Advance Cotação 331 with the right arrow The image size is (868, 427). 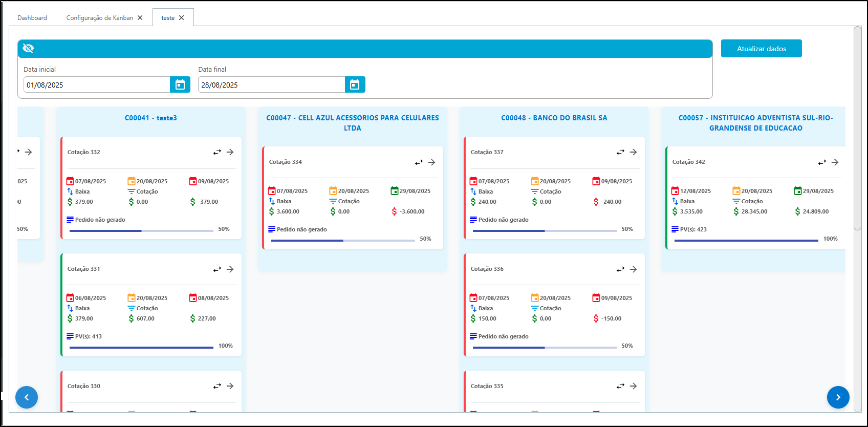coord(230,269)
